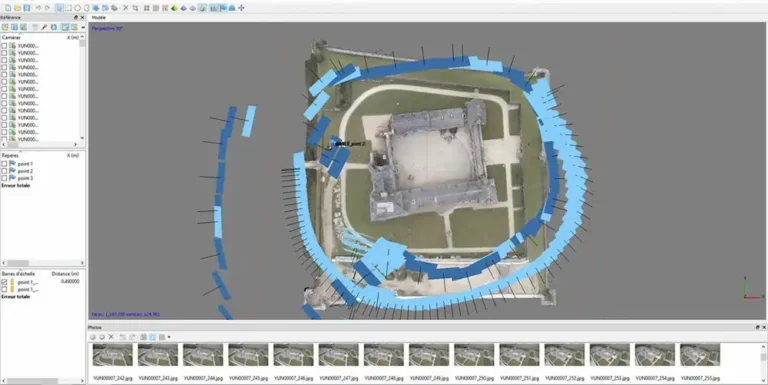Check the second scale bar checkbox
Image resolution: width=768 pixels, height=385 pixels.
point(4,289)
